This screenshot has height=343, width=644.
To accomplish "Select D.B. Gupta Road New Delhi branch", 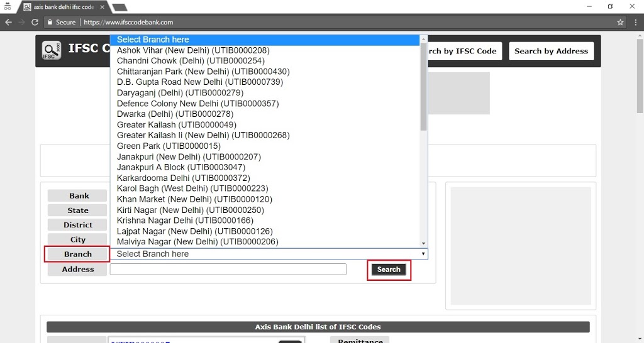I will pos(265,82).
